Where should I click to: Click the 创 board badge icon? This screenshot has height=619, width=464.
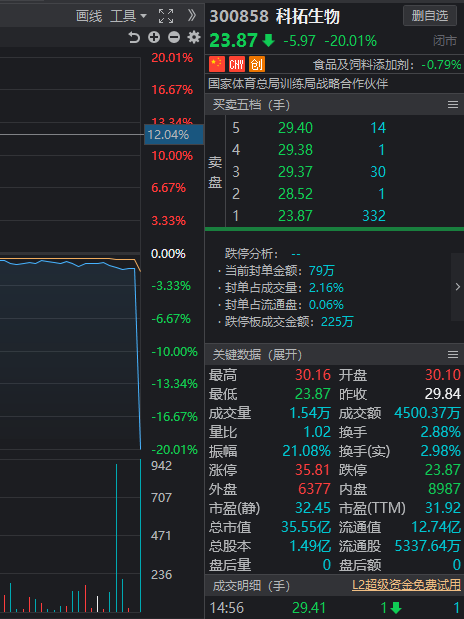[257, 64]
